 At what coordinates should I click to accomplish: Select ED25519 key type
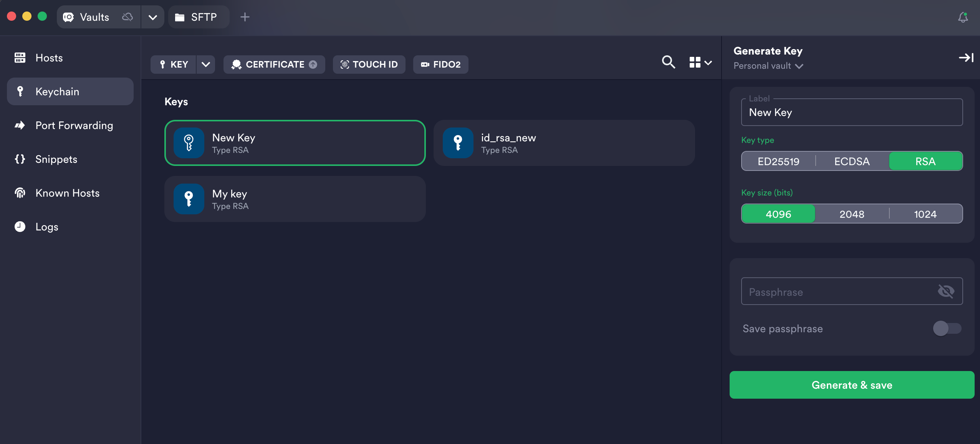tap(778, 161)
